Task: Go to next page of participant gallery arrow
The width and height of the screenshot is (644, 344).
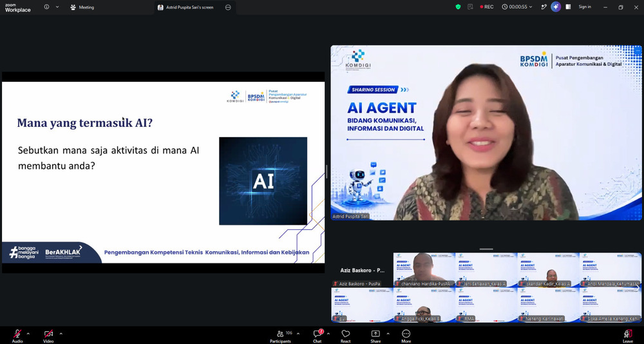Action: click(x=638, y=287)
